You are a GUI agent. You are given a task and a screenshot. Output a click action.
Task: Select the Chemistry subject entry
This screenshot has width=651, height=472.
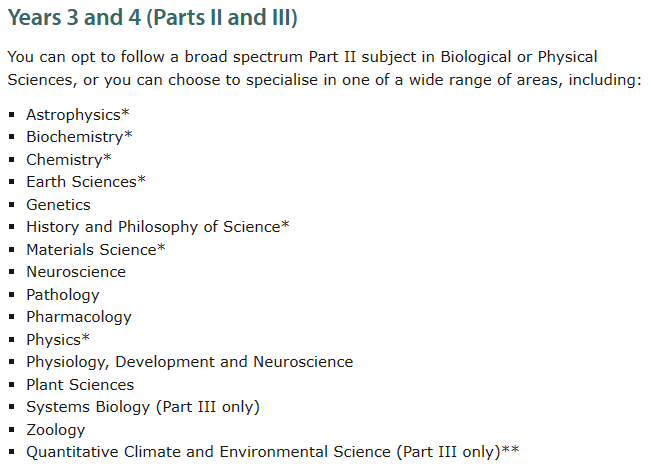69,159
